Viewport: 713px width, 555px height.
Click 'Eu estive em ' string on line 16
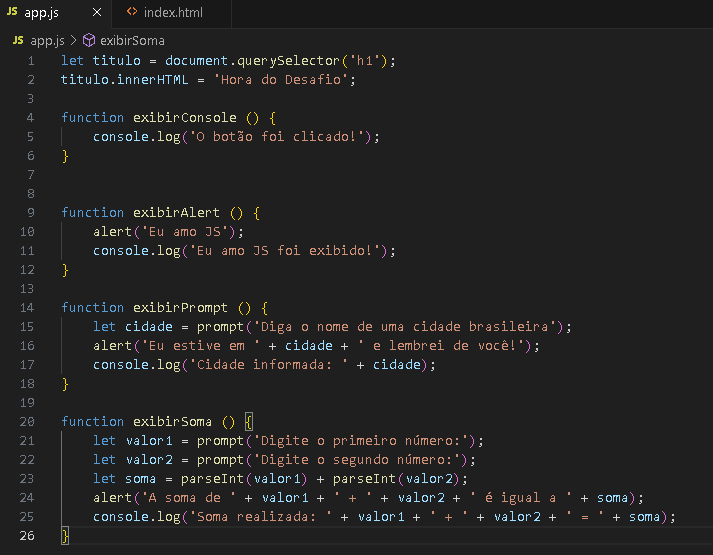pyautogui.click(x=201, y=346)
